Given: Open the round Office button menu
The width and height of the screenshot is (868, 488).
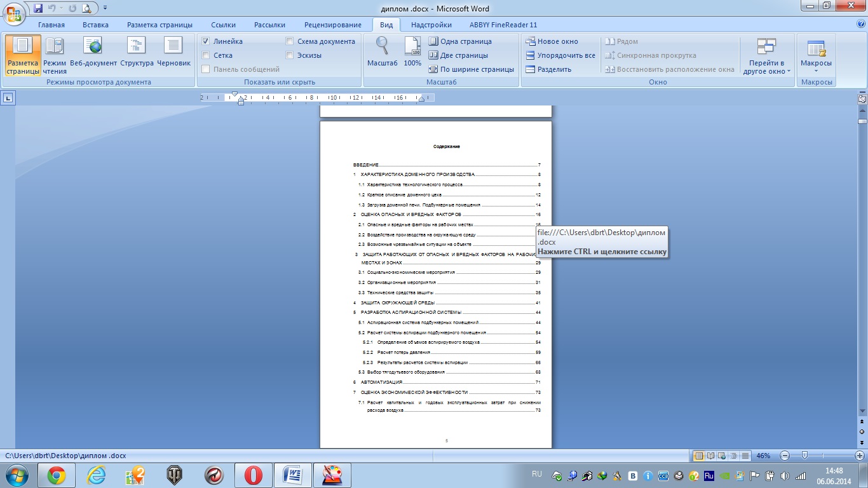Looking at the screenshot, I should point(15,13).
